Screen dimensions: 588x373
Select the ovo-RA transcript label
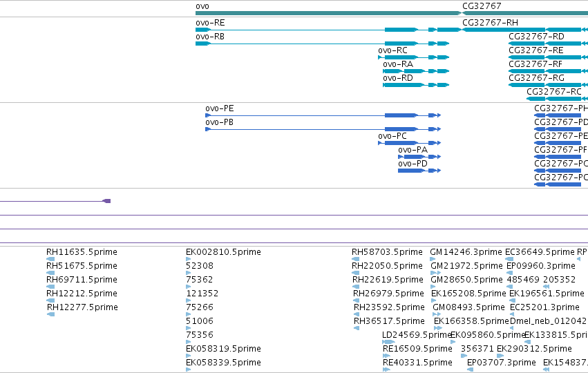[x=398, y=64]
